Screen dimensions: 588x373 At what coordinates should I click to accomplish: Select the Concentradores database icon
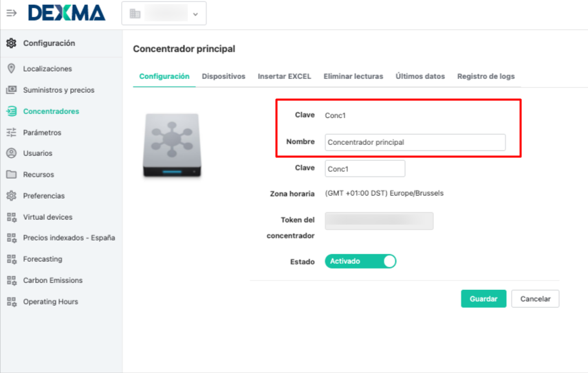coord(11,111)
